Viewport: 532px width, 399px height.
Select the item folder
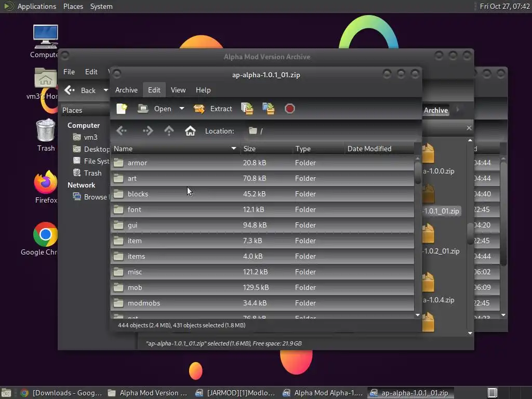tap(262, 241)
